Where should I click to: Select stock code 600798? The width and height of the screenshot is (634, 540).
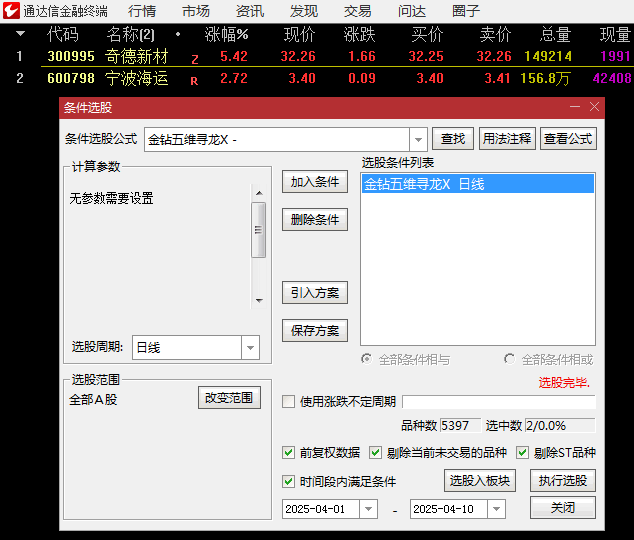pyautogui.click(x=71, y=78)
